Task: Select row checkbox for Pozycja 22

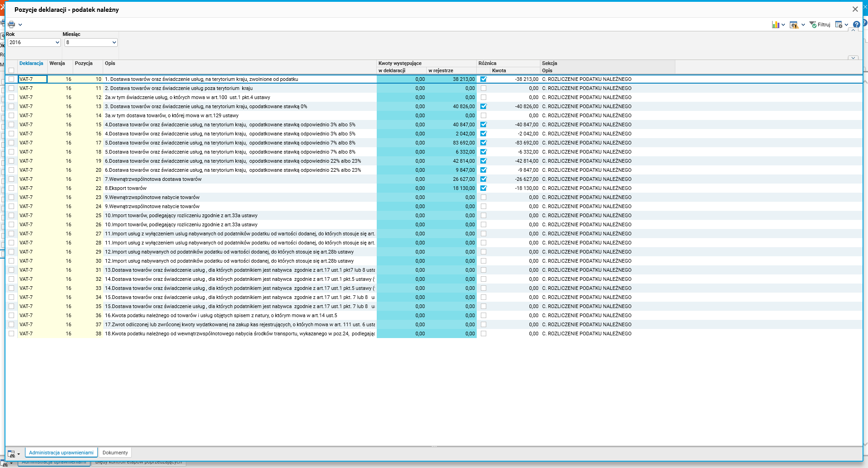Action: click(11, 188)
